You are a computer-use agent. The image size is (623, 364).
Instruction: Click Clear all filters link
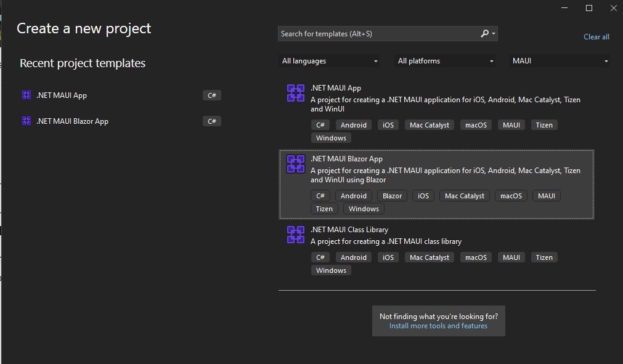[x=596, y=37]
